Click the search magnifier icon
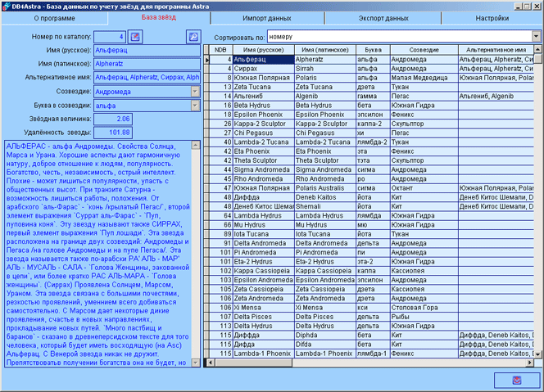544x392 pixels. 193,37
